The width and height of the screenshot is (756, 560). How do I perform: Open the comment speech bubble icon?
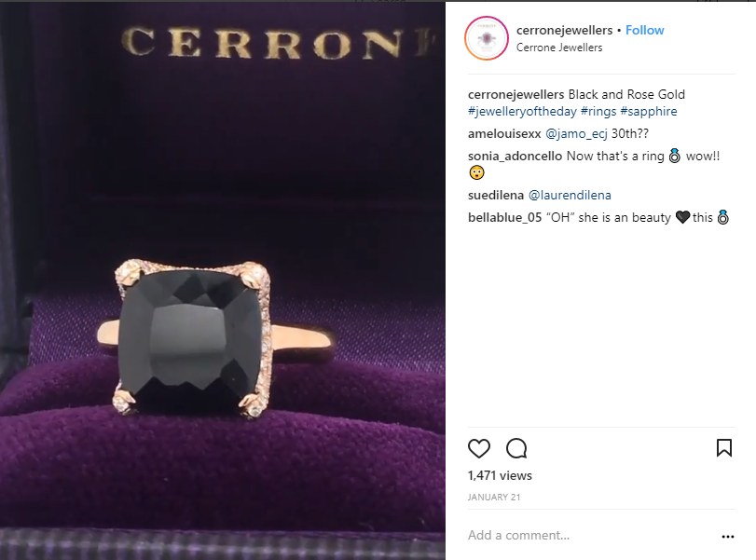(x=516, y=448)
